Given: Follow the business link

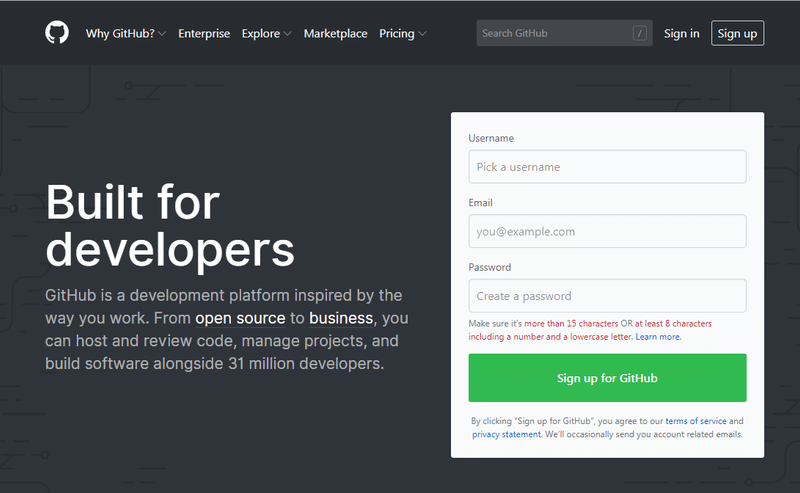Looking at the screenshot, I should tap(341, 318).
